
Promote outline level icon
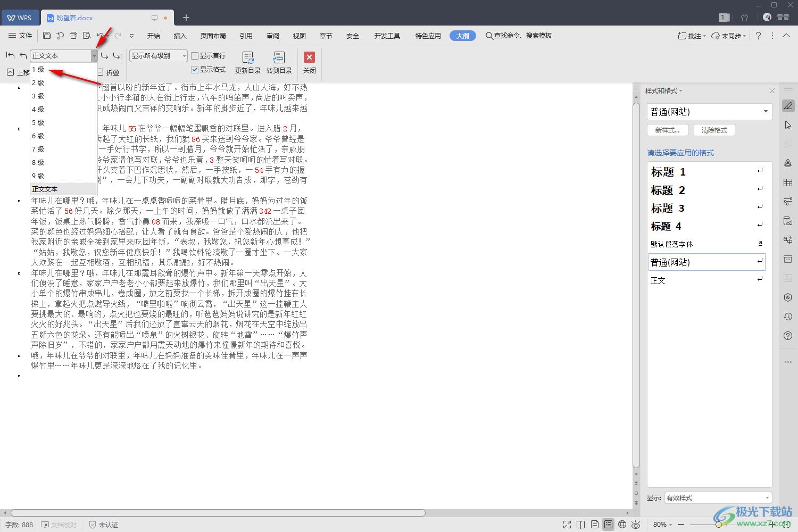(x=23, y=55)
